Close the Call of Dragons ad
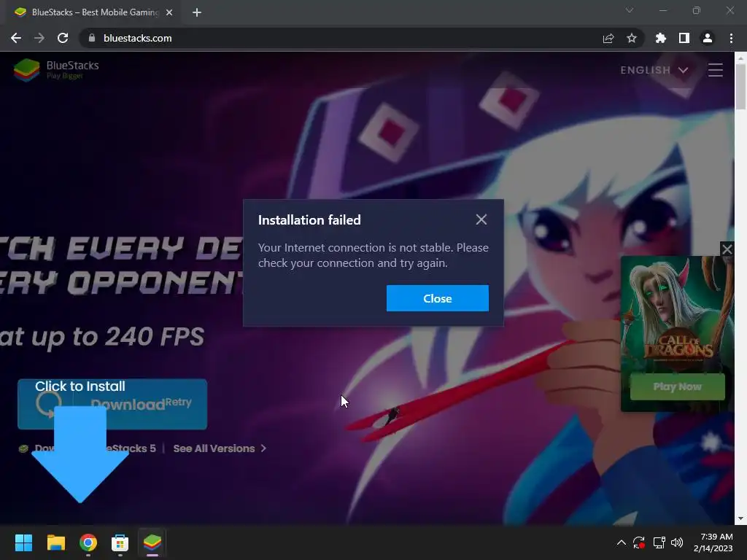This screenshot has height=560, width=747. click(x=727, y=249)
